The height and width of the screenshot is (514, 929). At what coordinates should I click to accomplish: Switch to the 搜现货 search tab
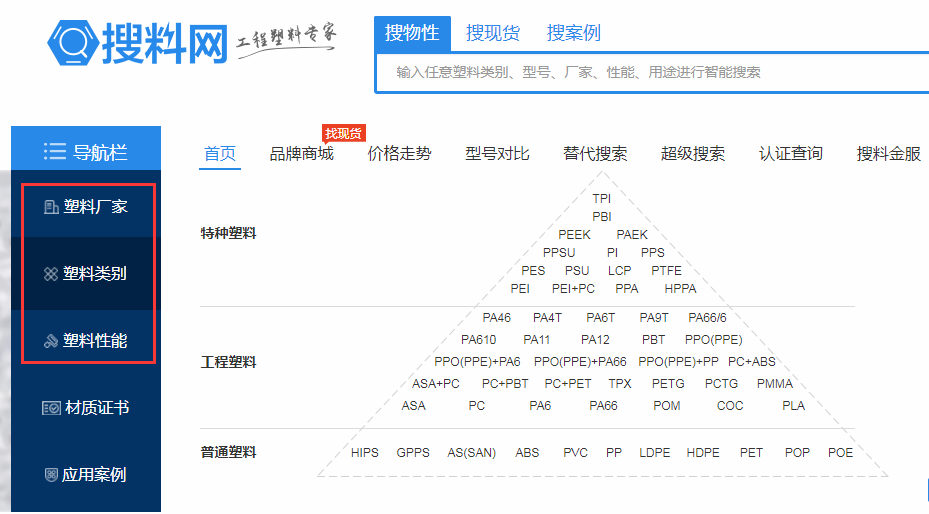coord(492,33)
